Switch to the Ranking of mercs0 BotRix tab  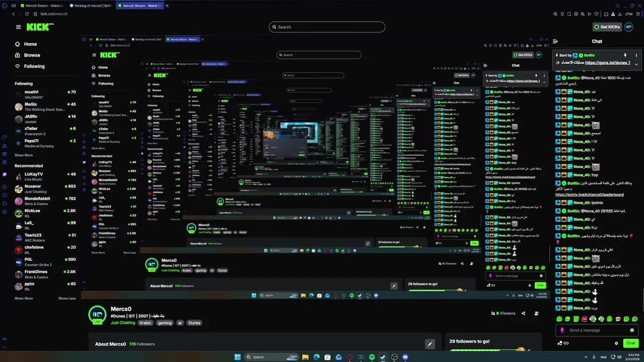click(90, 6)
